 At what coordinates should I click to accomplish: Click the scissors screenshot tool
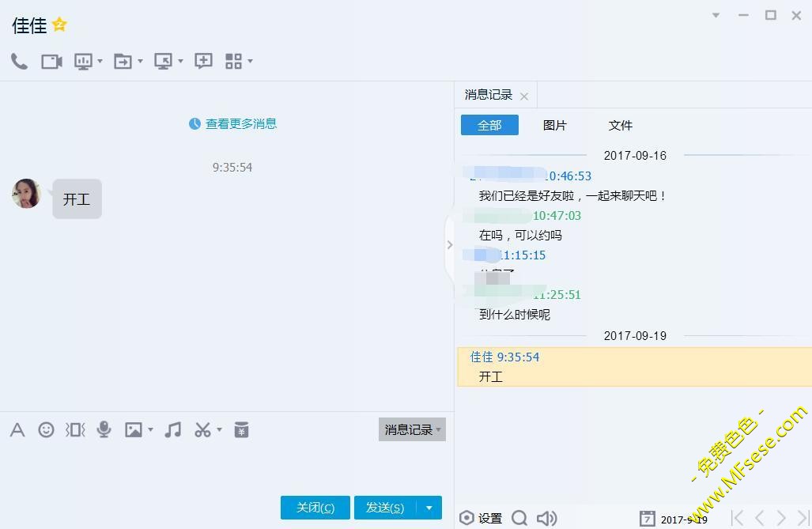202,429
